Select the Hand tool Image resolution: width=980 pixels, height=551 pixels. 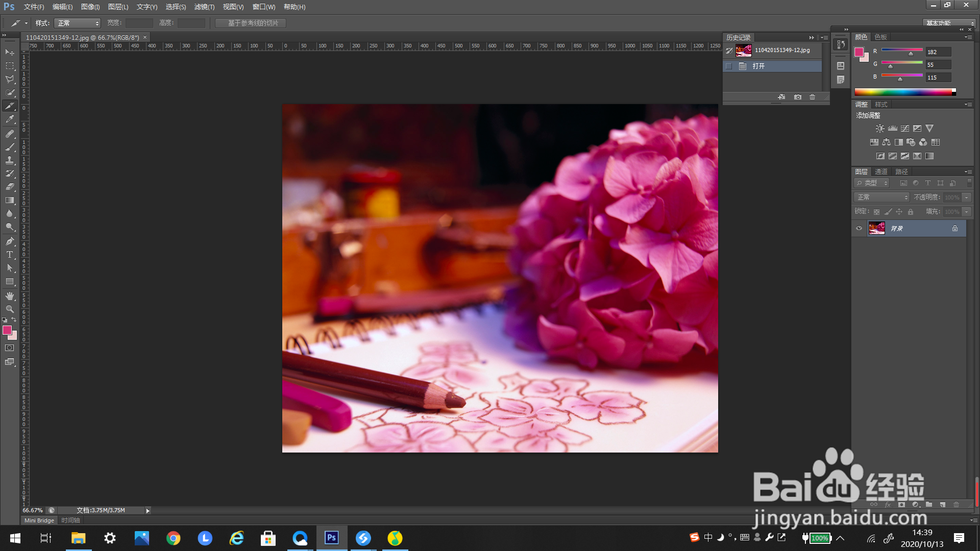point(10,296)
